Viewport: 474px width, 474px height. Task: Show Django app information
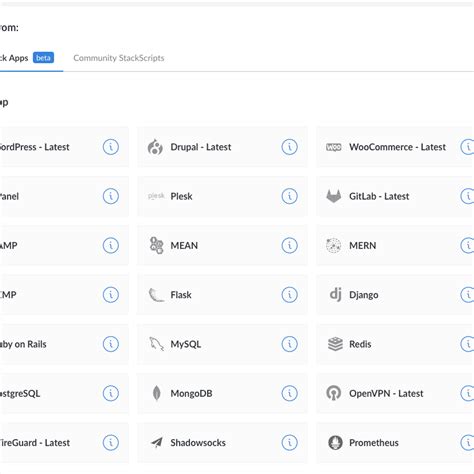click(x=467, y=295)
